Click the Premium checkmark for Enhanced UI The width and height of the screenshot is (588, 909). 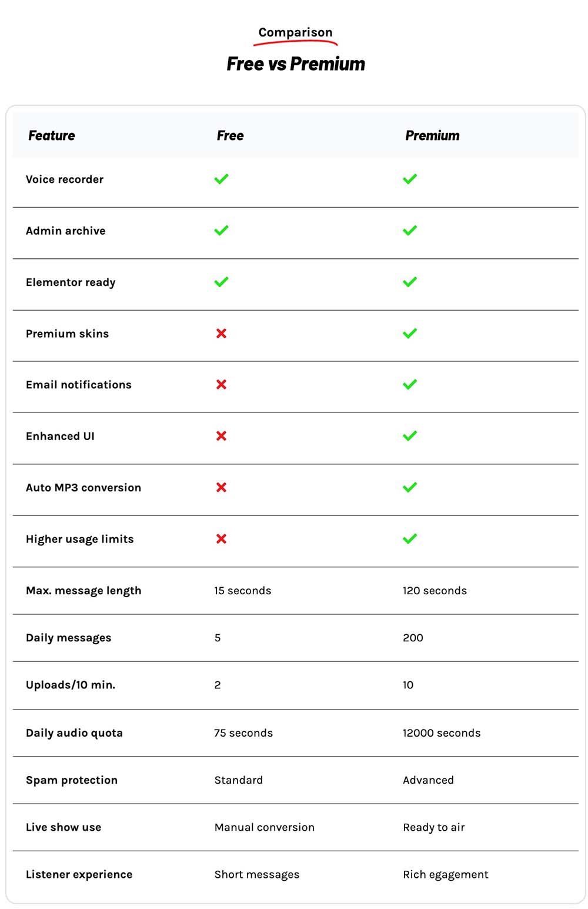click(x=410, y=436)
